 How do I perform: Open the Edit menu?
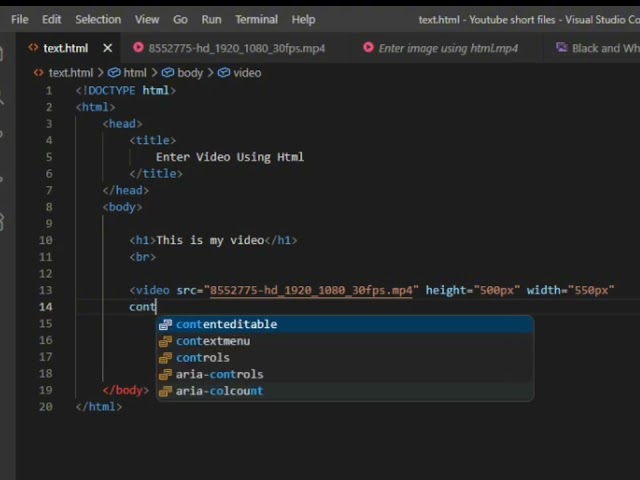click(x=51, y=20)
